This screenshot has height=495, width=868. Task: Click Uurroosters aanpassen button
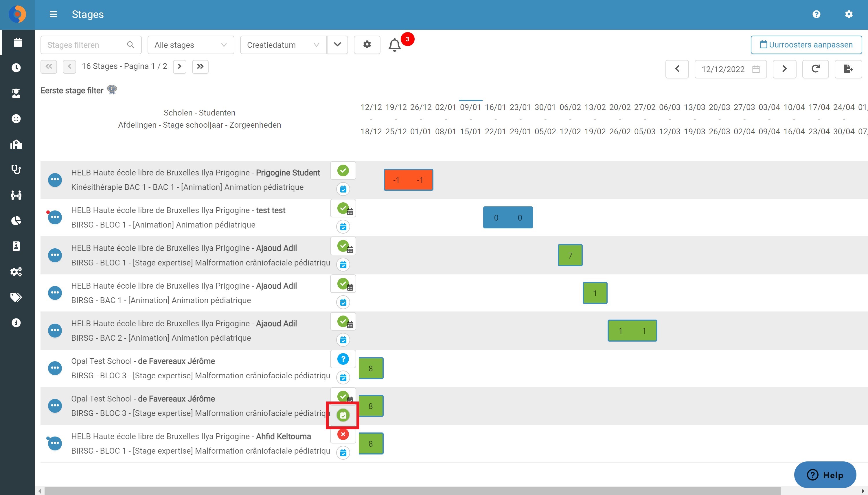click(x=806, y=45)
